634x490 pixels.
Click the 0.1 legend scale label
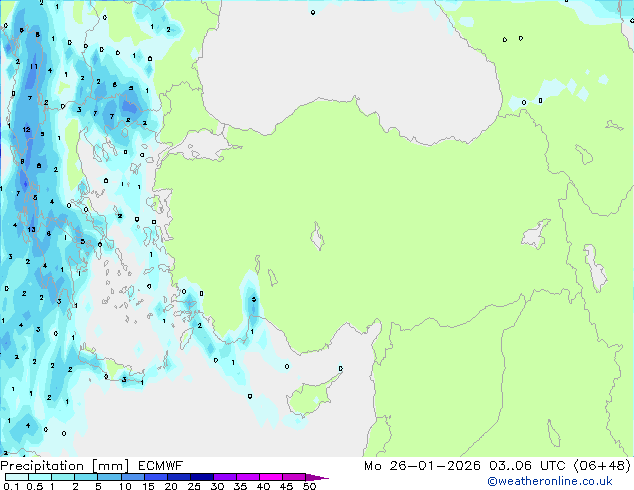coord(11,486)
